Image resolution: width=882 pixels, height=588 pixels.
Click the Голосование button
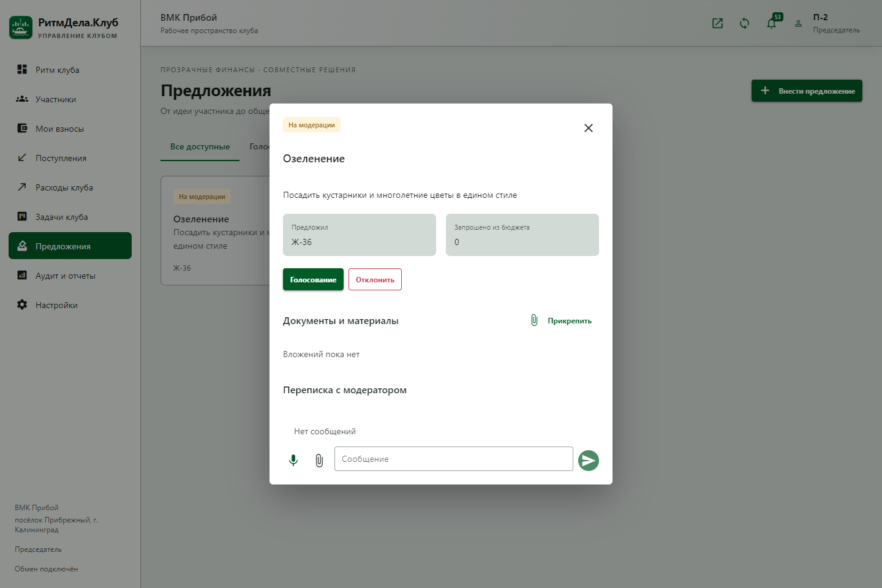313,279
